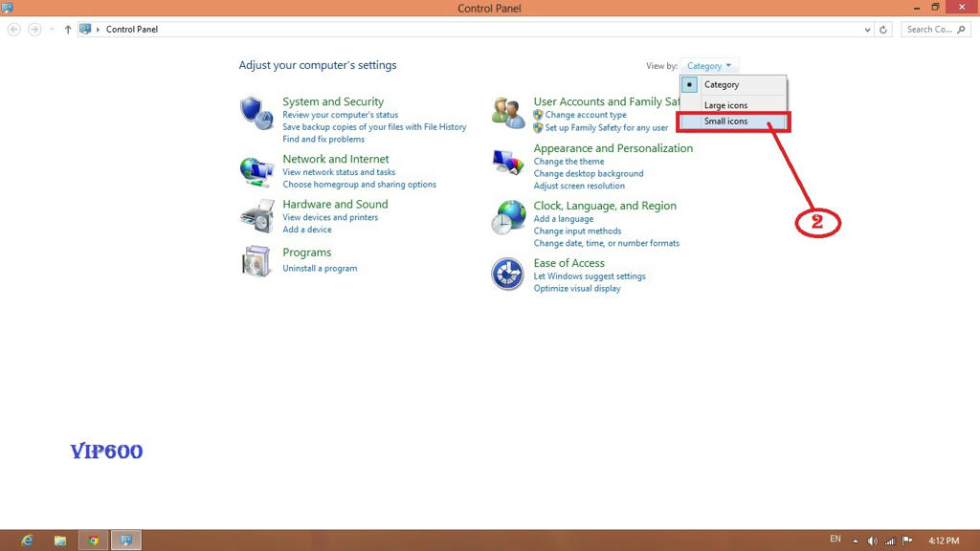Open Ease of Access category
980x551 pixels.
[x=568, y=263]
